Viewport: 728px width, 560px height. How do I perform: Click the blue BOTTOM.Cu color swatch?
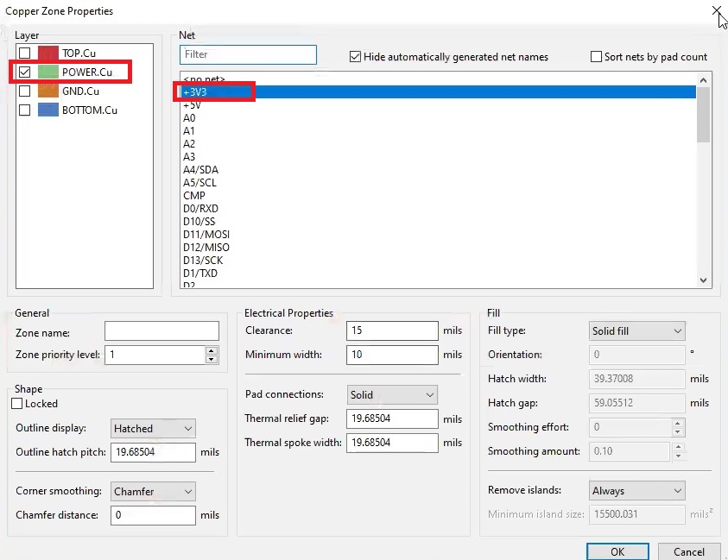[48, 110]
